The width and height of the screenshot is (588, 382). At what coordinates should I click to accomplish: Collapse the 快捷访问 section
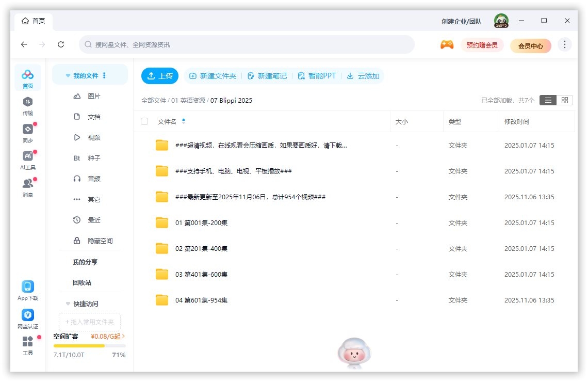(68, 304)
